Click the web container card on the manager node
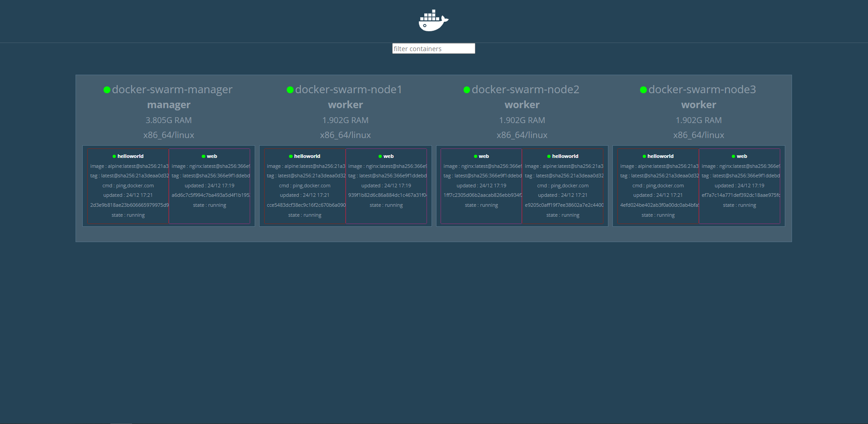Viewport: 868px width, 424px height. pyautogui.click(x=209, y=186)
